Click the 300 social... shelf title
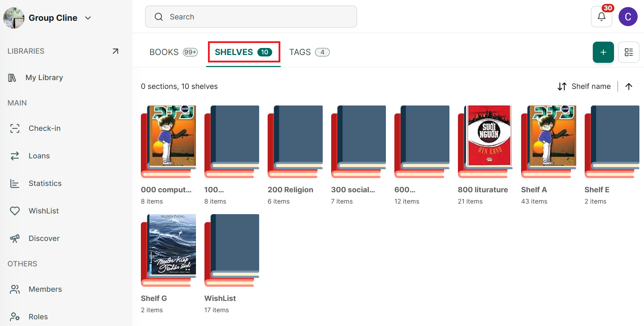 click(353, 190)
